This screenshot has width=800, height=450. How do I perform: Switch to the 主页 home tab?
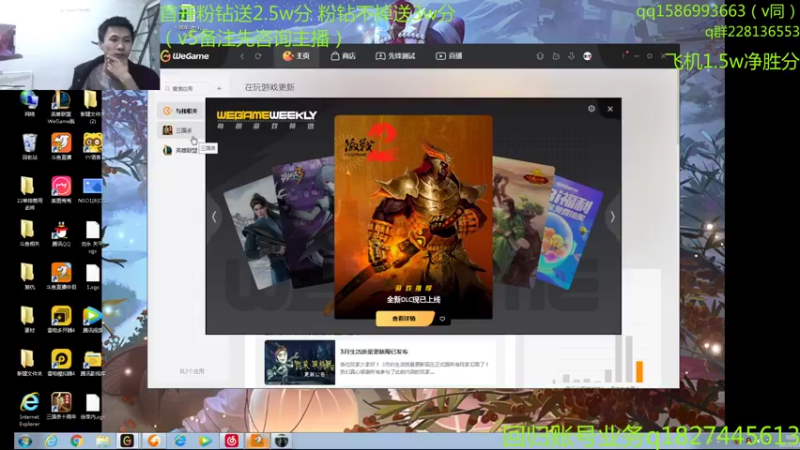pyautogui.click(x=296, y=56)
